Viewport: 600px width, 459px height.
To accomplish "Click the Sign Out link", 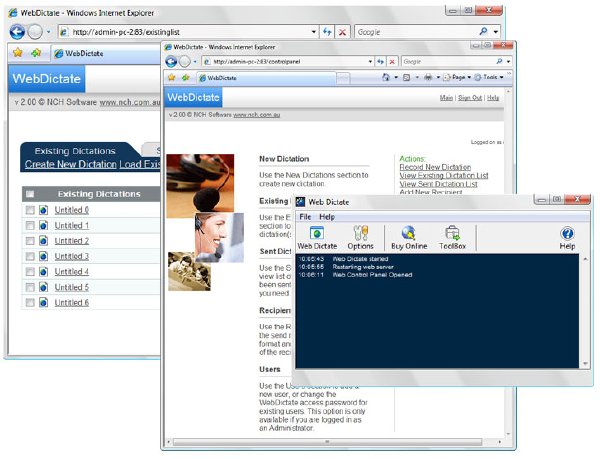I will (470, 98).
